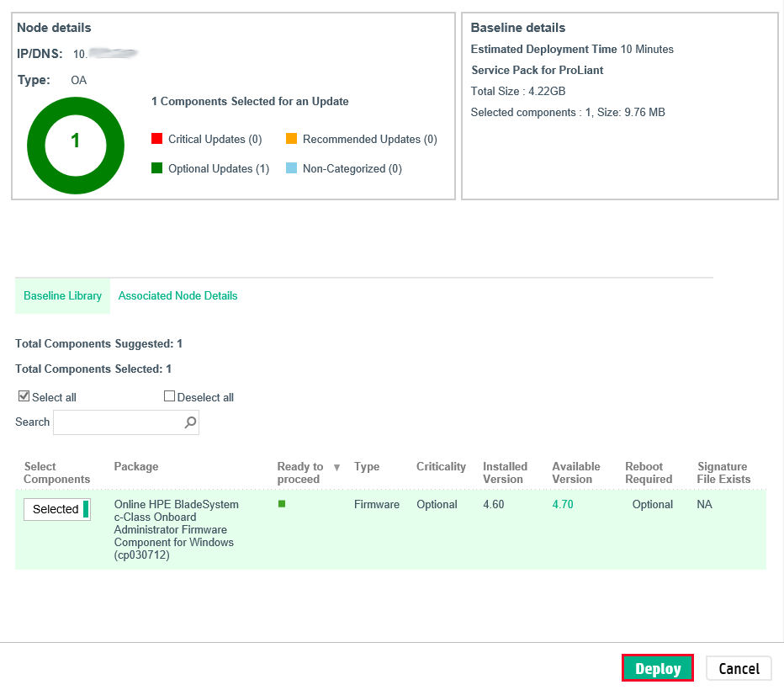Switch to the Associated Node Details tab
Image resolution: width=784 pixels, height=690 pixels.
click(x=177, y=295)
